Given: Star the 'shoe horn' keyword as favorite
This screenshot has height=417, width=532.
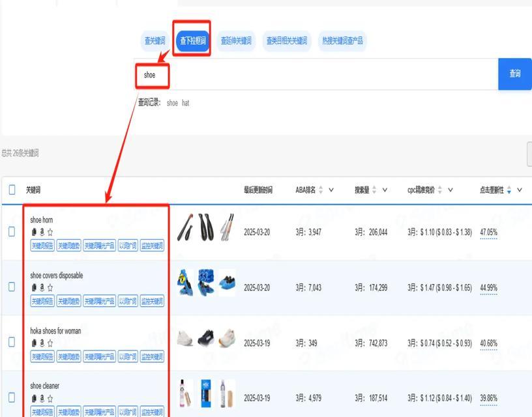Looking at the screenshot, I should tap(50, 232).
